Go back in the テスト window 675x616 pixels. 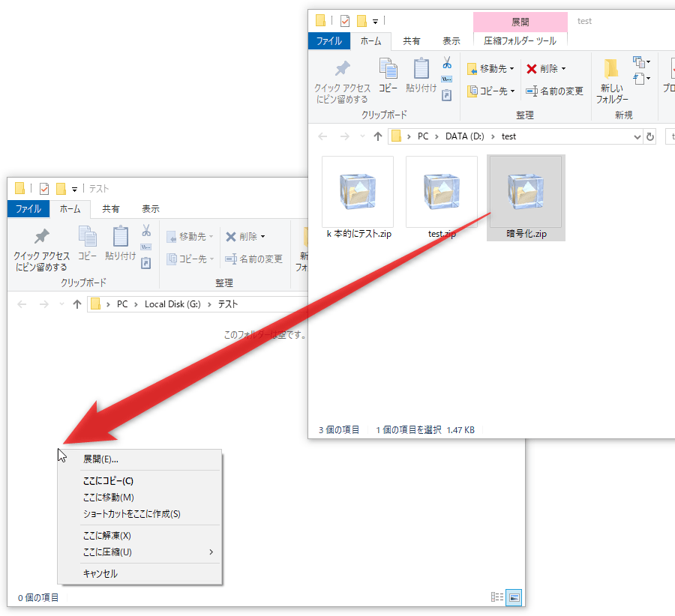coord(22,304)
